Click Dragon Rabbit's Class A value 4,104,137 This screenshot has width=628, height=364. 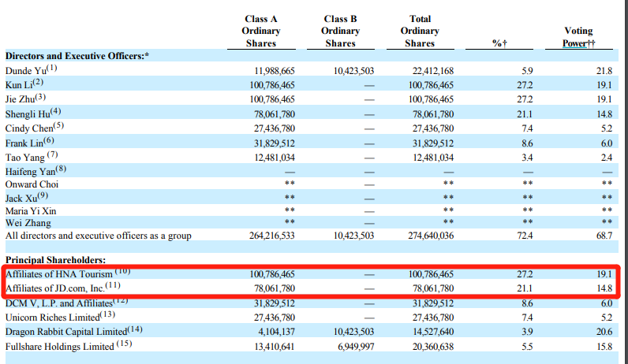tap(275, 330)
